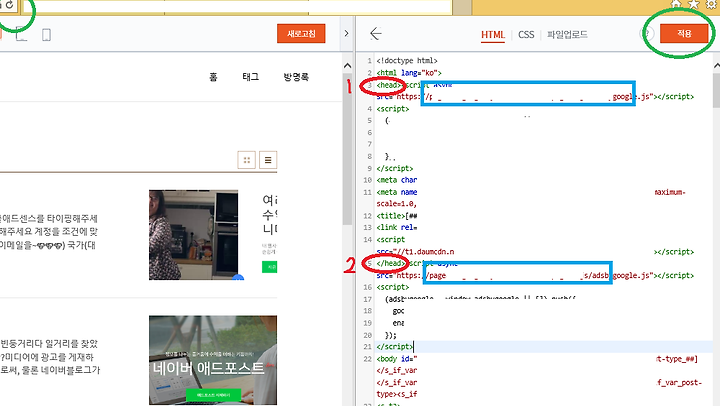The image size is (720, 406).
Task: Open the kitchen photo post thumbnail
Action: pos(193,235)
